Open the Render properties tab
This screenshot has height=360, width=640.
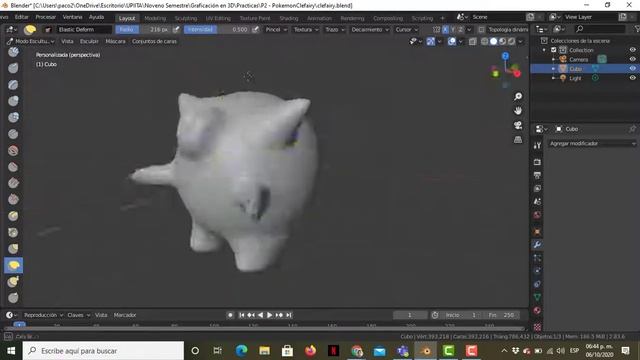537,162
